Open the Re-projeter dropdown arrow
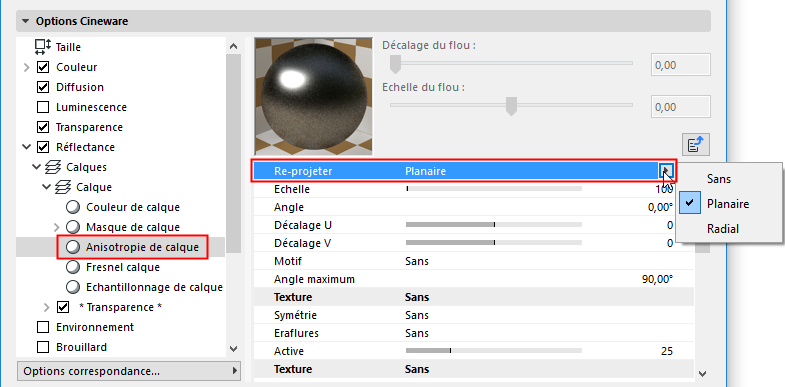 pos(666,171)
